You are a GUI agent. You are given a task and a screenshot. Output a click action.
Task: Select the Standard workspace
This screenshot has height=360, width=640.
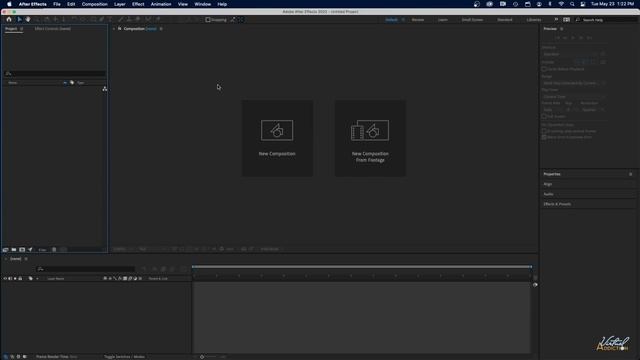click(x=504, y=20)
